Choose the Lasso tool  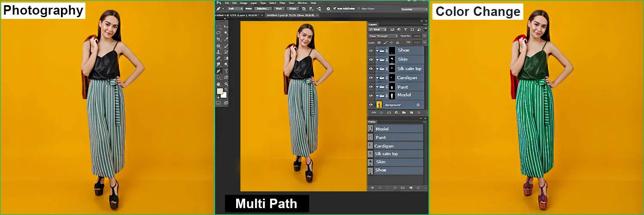[x=219, y=33]
